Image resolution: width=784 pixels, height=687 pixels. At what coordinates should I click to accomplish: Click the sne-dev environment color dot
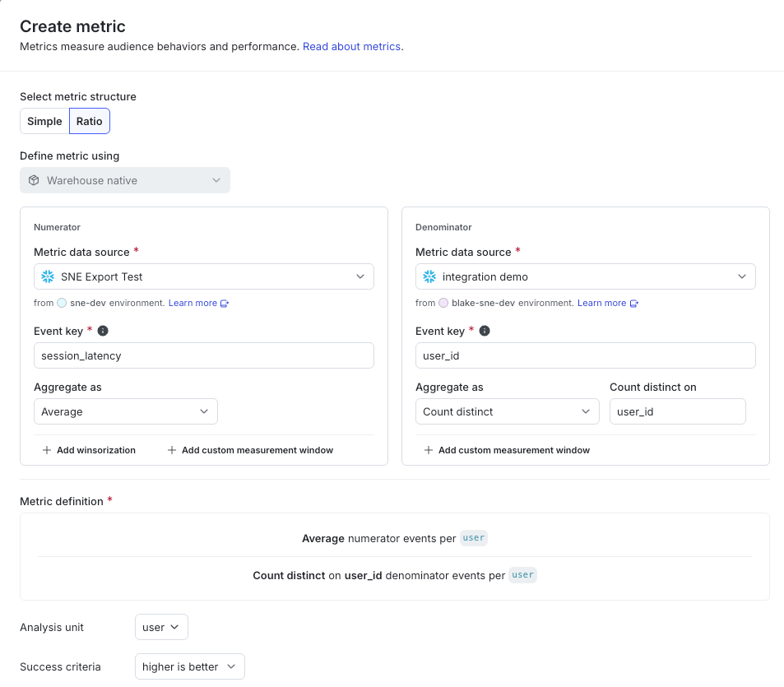(x=62, y=303)
